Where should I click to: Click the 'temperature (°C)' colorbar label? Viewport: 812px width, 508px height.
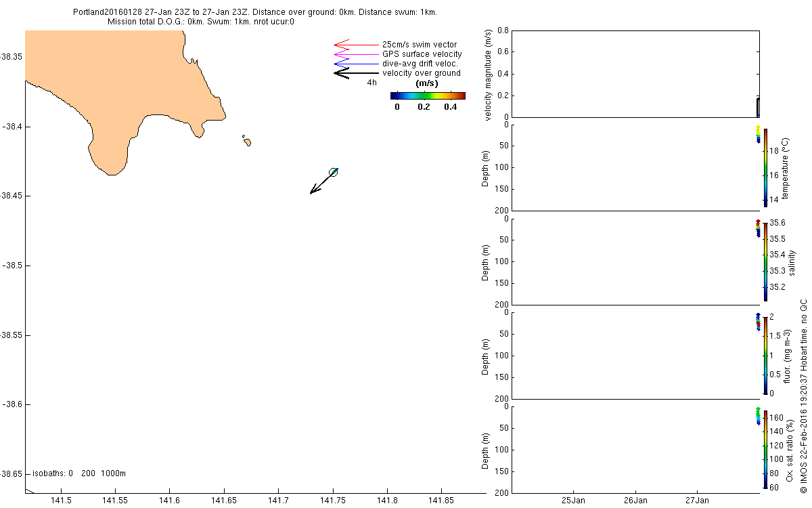[786, 168]
